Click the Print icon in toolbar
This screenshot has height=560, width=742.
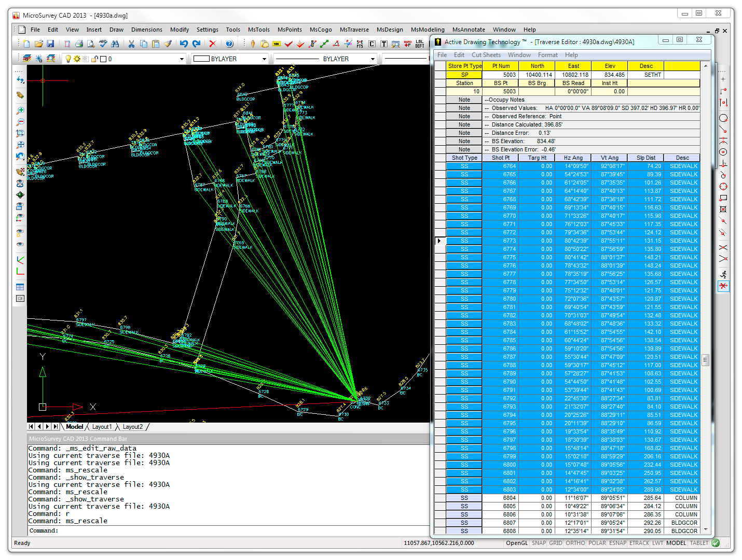coord(79,44)
